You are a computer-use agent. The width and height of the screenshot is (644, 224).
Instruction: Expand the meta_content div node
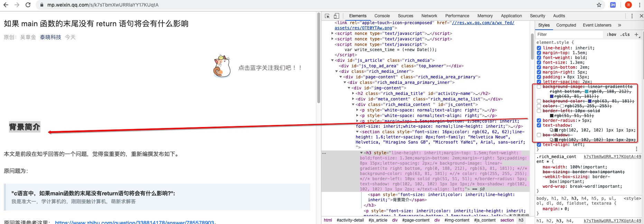[353, 99]
